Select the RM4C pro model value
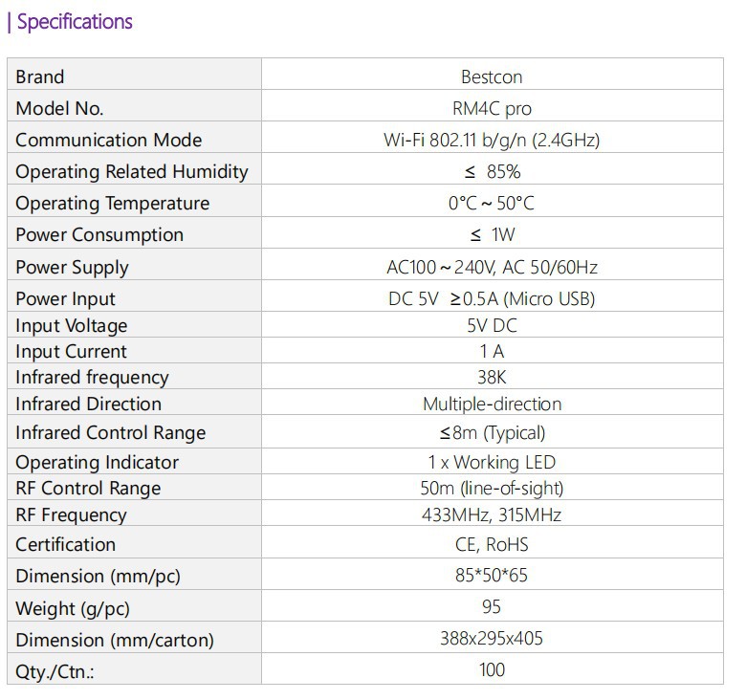This screenshot has width=746, height=700. pyautogui.click(x=492, y=108)
